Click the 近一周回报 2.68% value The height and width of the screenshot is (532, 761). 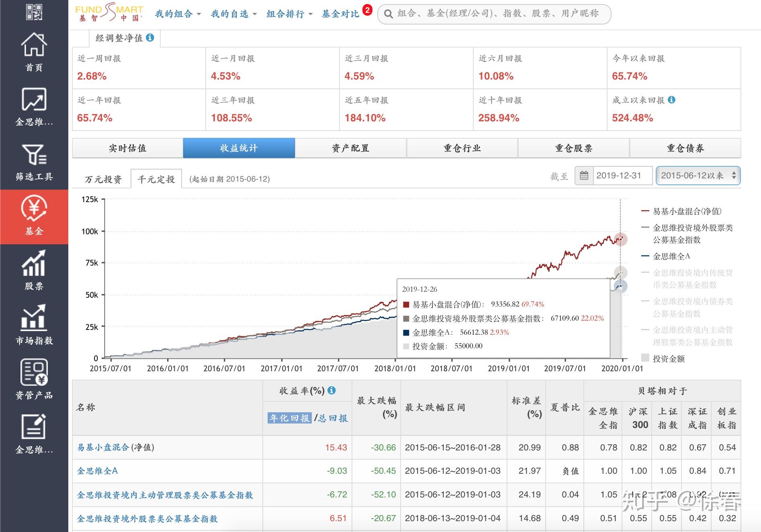click(92, 76)
